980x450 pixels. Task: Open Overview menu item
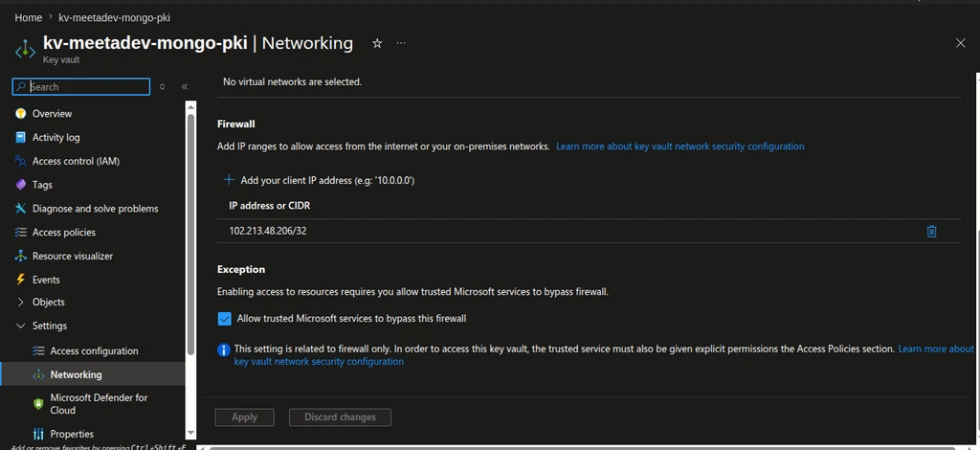(52, 114)
